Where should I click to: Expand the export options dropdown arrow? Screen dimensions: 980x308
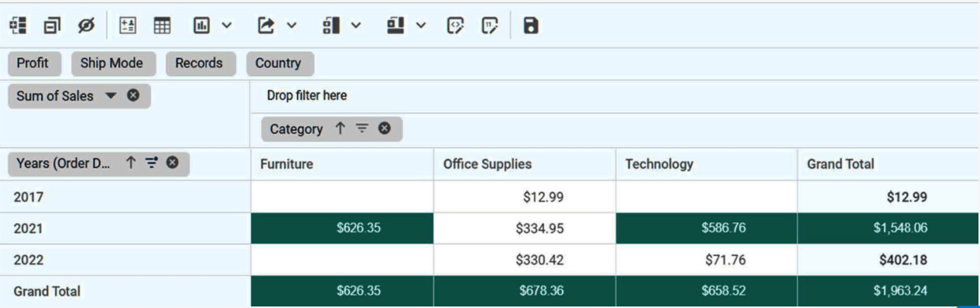(x=292, y=26)
